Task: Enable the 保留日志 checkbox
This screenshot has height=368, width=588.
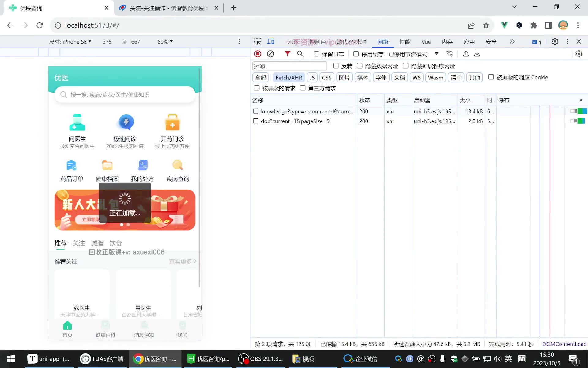Action: pos(317,54)
